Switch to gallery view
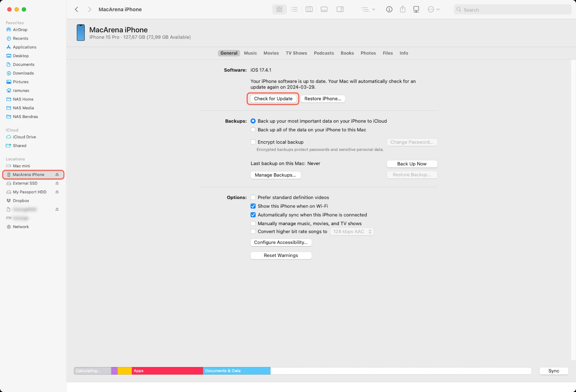This screenshot has width=576, height=392. [324, 10]
